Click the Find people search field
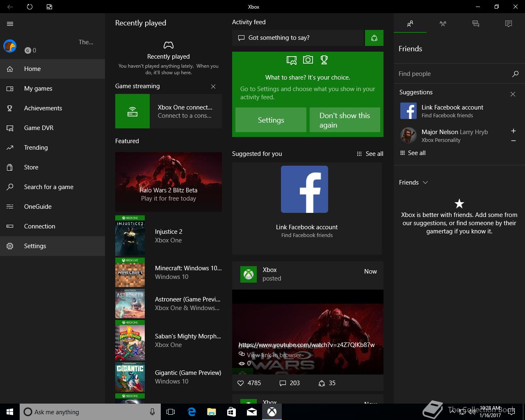525x420 pixels. click(451, 74)
